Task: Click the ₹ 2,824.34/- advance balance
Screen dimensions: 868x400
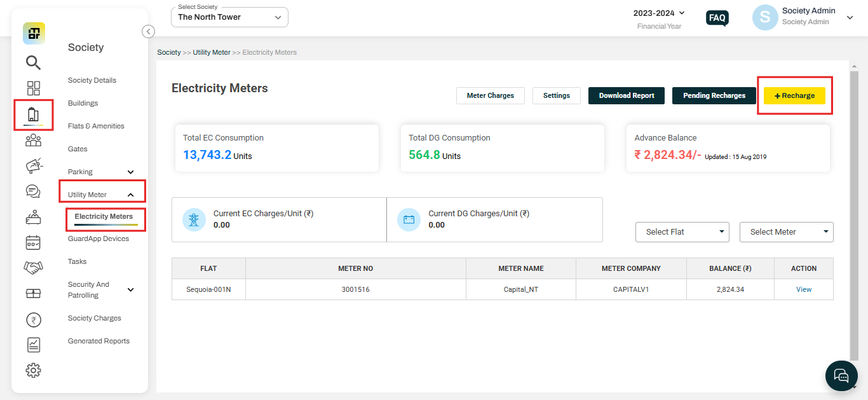Action: (668, 155)
